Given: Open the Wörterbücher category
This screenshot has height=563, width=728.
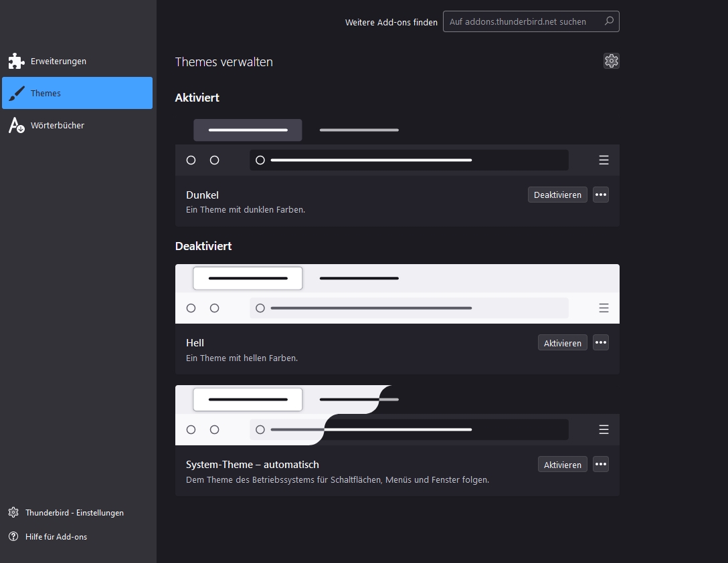Looking at the screenshot, I should pyautogui.click(x=77, y=125).
